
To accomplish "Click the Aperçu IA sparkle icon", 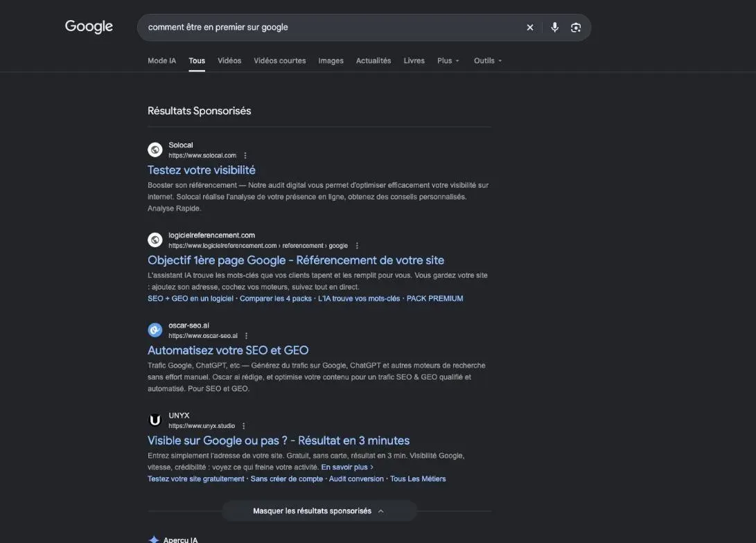I will [x=154, y=540].
